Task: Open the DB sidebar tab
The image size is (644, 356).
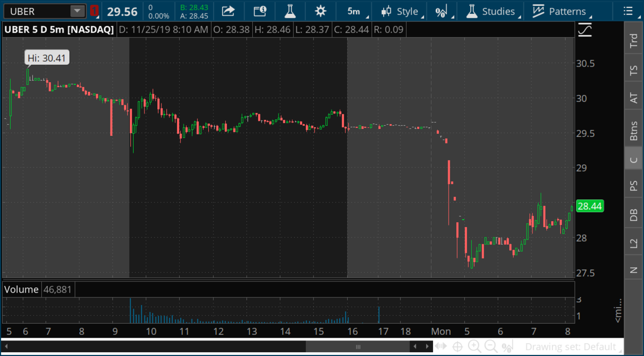Action: 634,214
